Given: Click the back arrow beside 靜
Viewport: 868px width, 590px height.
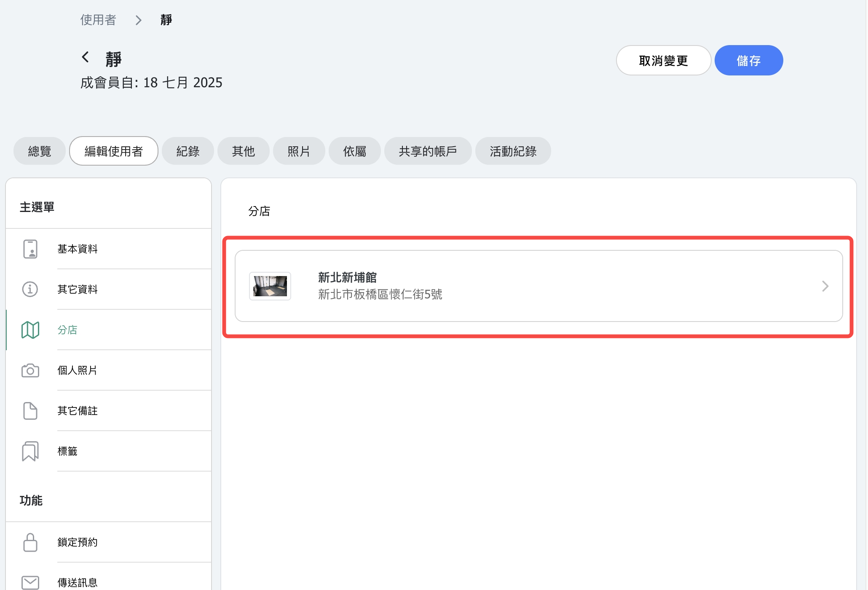Looking at the screenshot, I should 86,57.
